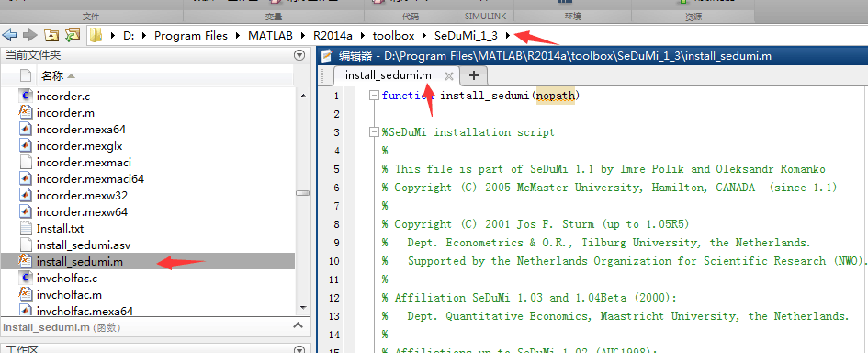Click the back navigation arrow

9,36
